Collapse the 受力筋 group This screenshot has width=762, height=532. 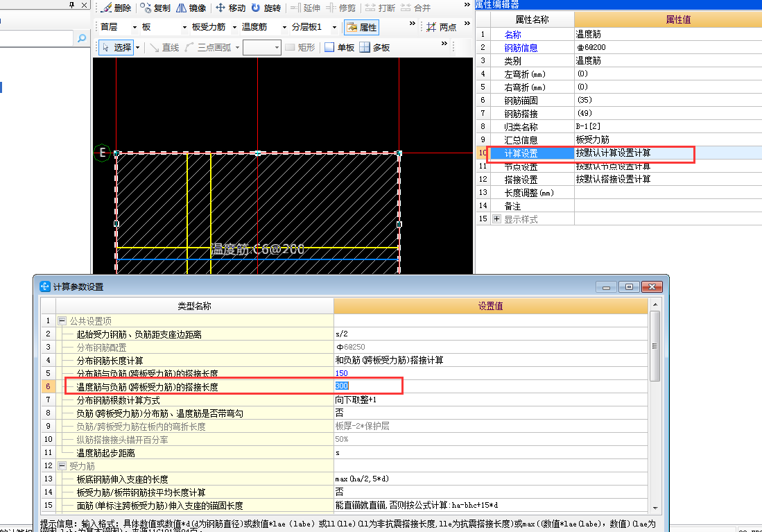click(x=62, y=466)
